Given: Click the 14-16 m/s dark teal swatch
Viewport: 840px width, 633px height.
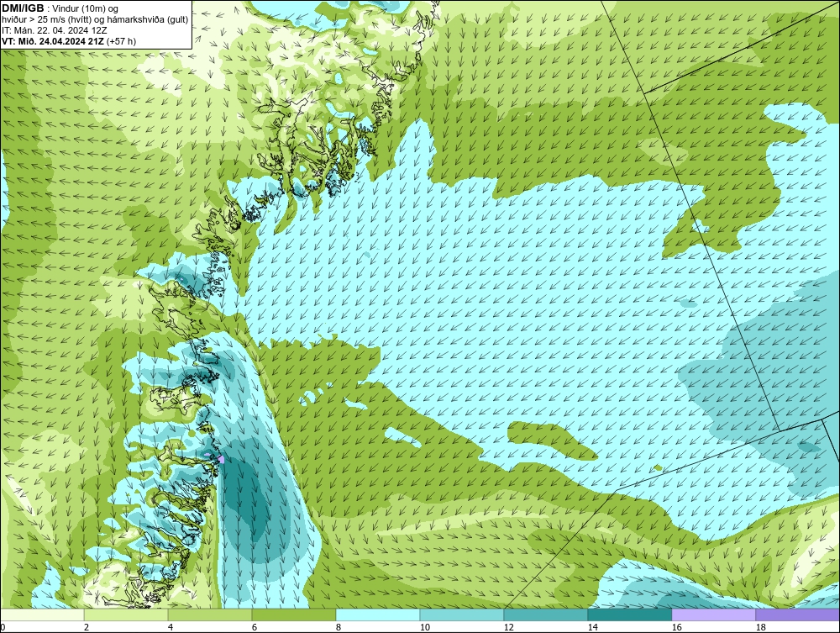Looking at the screenshot, I should click(x=629, y=615).
